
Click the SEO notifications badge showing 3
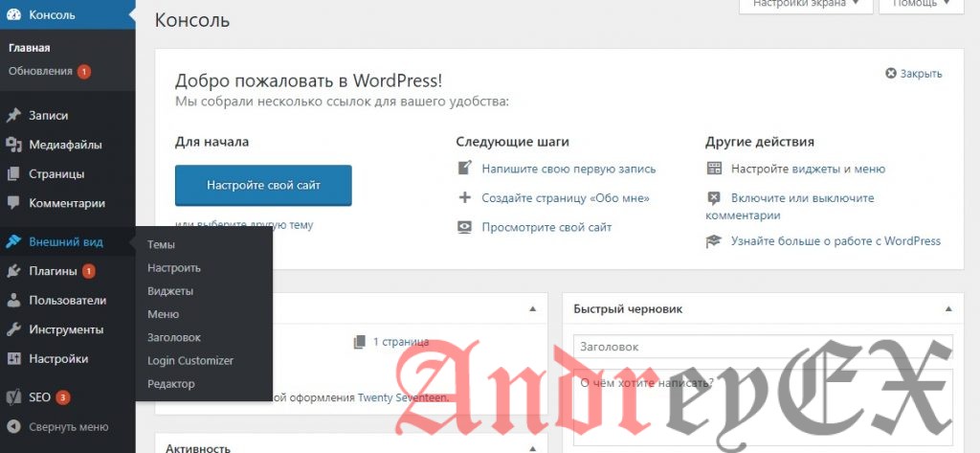point(62,397)
